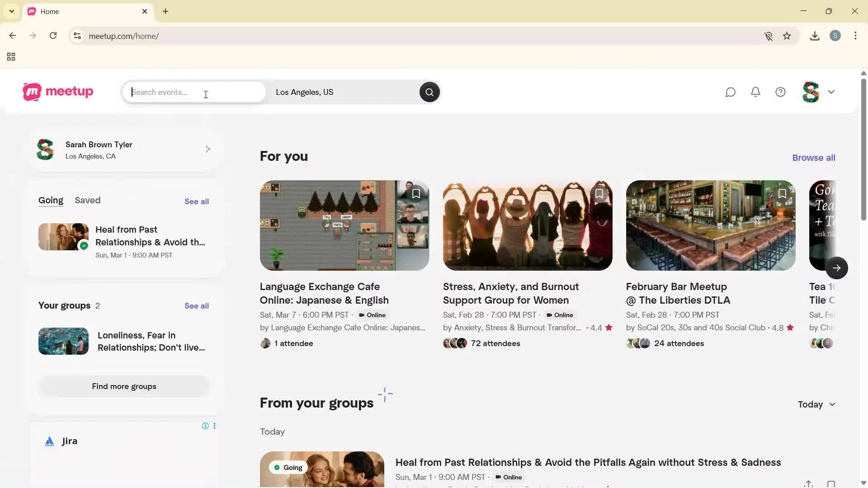This screenshot has height=488, width=868.
Task: Click the page scrollbar up arrow
Action: click(863, 73)
